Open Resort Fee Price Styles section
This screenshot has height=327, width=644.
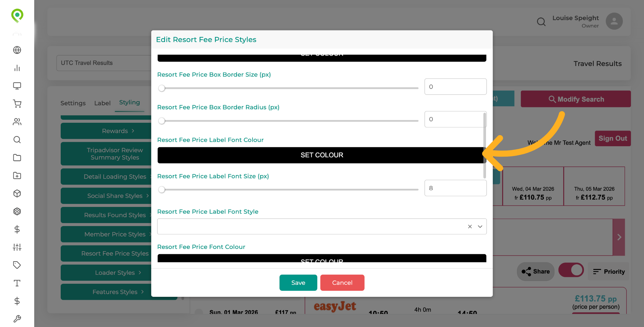click(106, 254)
